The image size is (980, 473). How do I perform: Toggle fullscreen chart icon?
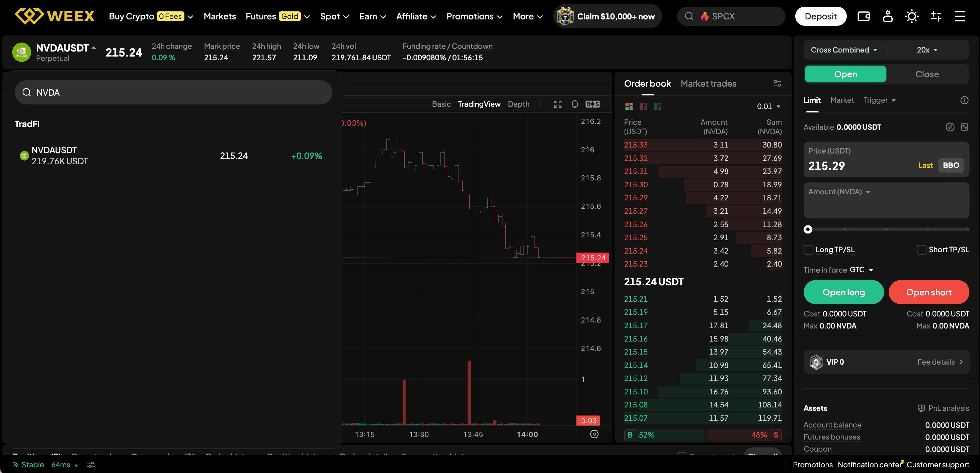click(558, 104)
